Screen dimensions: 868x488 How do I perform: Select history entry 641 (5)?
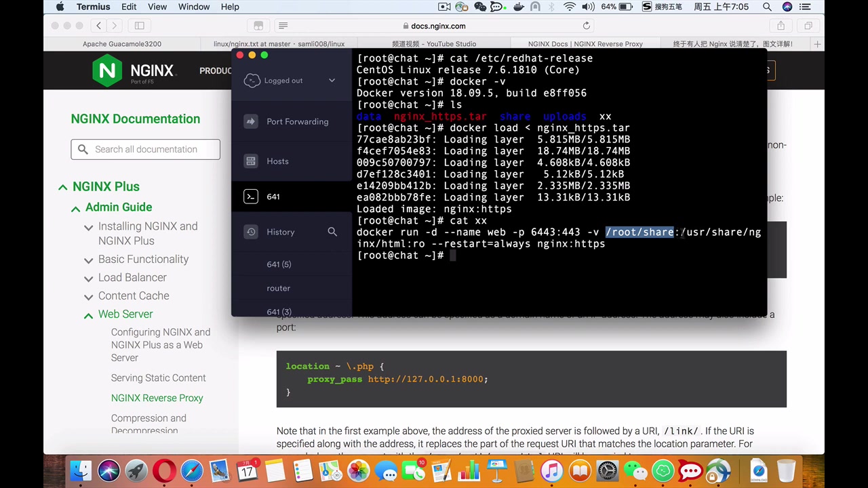coord(279,264)
